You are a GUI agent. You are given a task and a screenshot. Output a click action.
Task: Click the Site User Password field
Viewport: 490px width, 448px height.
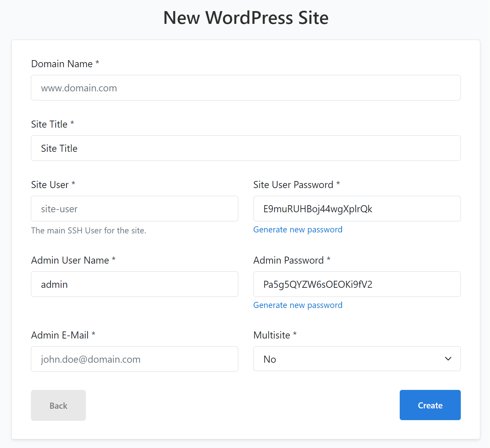click(x=357, y=209)
